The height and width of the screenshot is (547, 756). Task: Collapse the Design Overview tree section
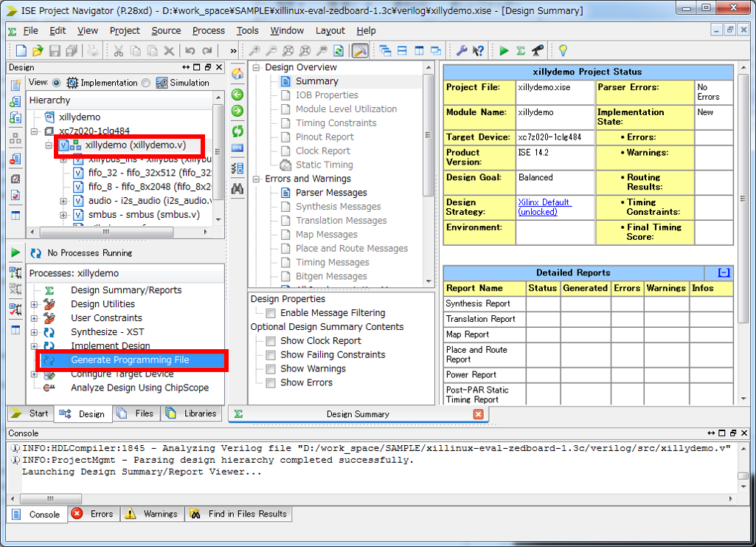(256, 67)
